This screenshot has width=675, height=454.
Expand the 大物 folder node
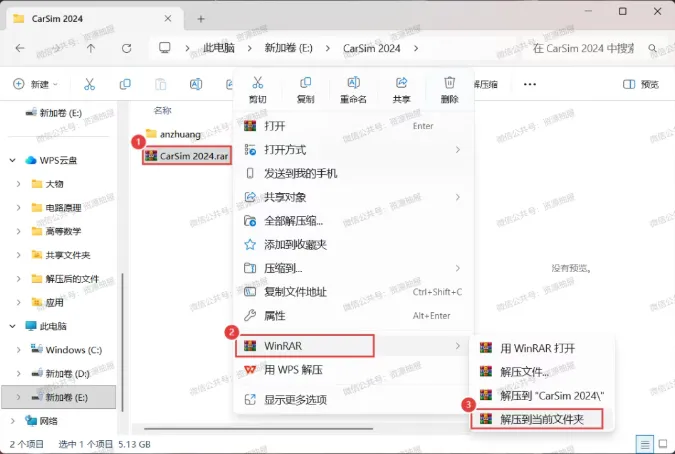tap(19, 184)
